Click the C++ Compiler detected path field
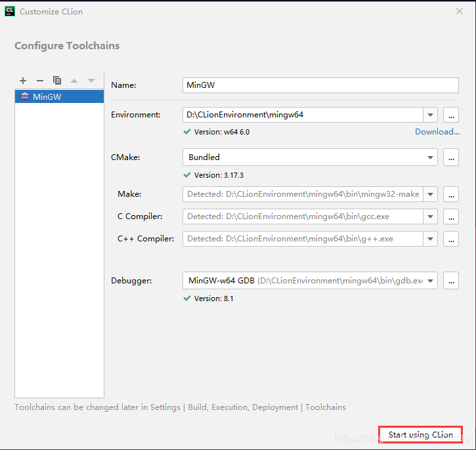476x450 pixels. 303,239
